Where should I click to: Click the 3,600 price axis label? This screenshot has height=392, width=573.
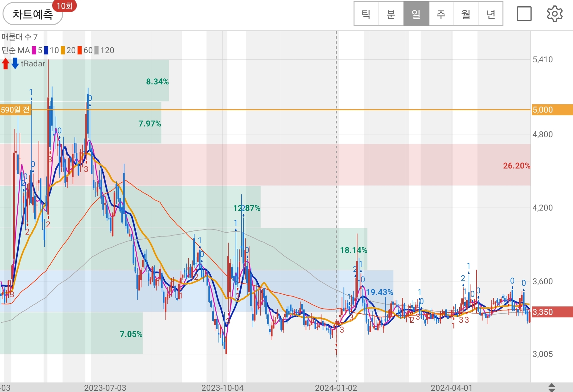coord(543,281)
